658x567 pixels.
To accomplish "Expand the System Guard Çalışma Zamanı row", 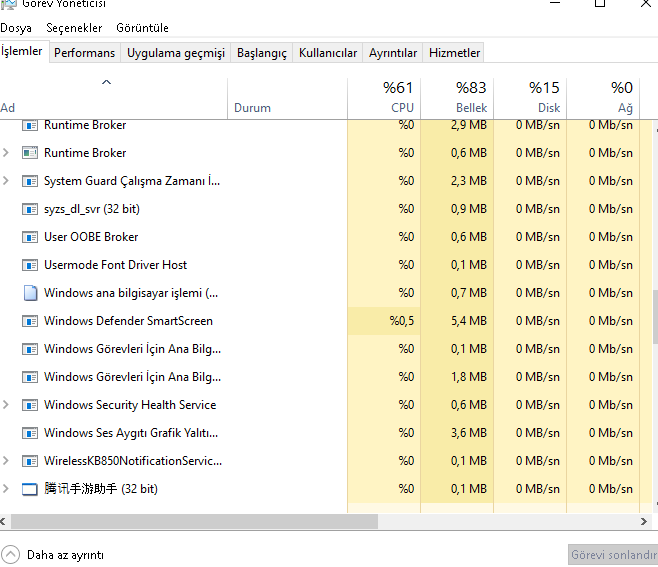I will pyautogui.click(x=5, y=181).
